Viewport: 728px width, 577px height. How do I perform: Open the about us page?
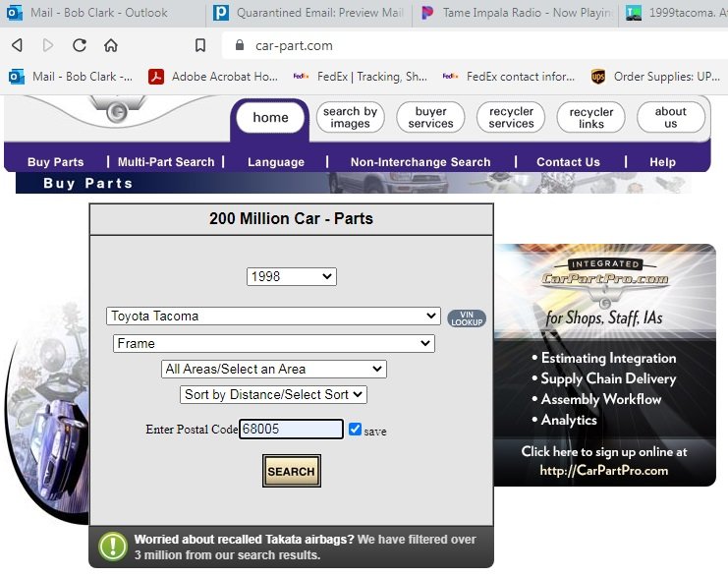671,117
